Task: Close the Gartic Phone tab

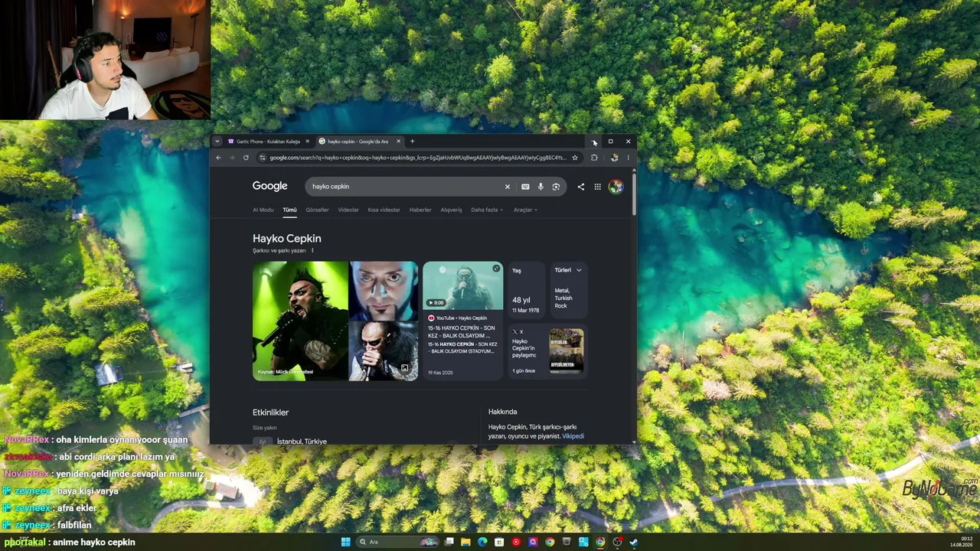Action: click(307, 142)
